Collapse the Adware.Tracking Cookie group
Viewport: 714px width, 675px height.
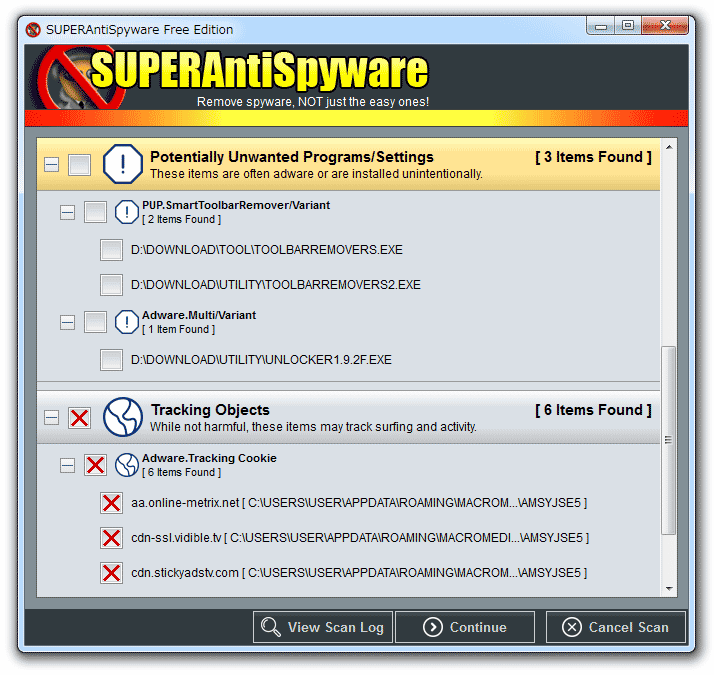pyautogui.click(x=67, y=465)
